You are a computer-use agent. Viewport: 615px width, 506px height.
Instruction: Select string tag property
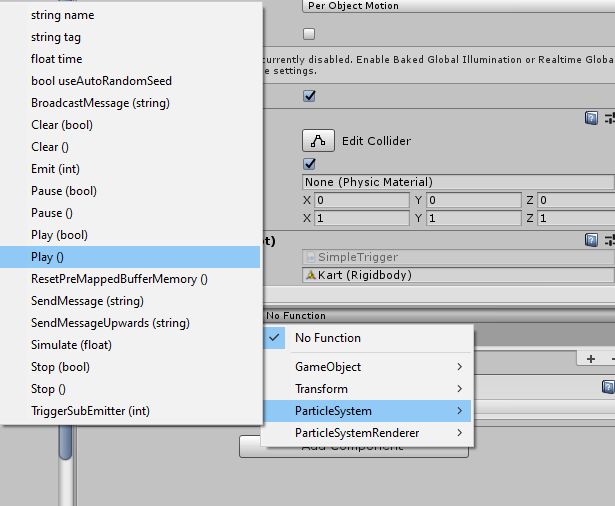pyautogui.click(x=130, y=37)
